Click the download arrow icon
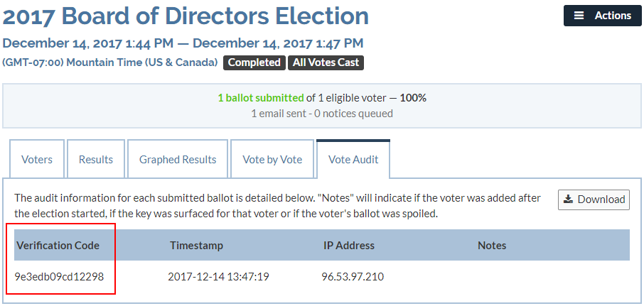 (x=569, y=200)
